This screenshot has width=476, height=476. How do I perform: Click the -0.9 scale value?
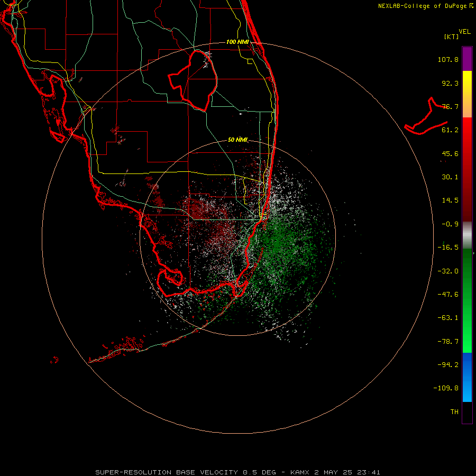click(450, 224)
